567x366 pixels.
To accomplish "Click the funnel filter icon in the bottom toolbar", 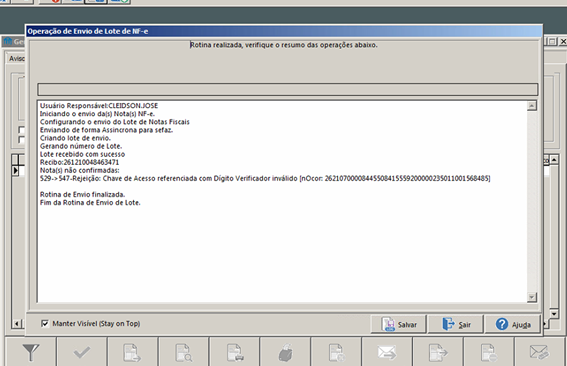I will click(31, 352).
